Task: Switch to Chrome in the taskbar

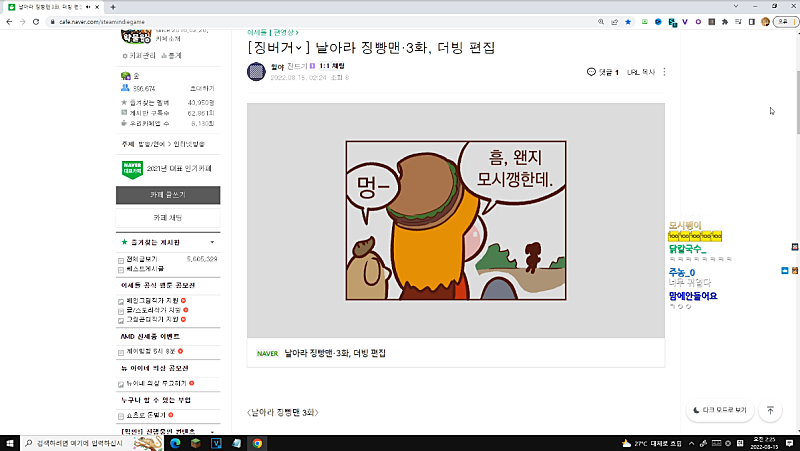Action: click(257, 443)
